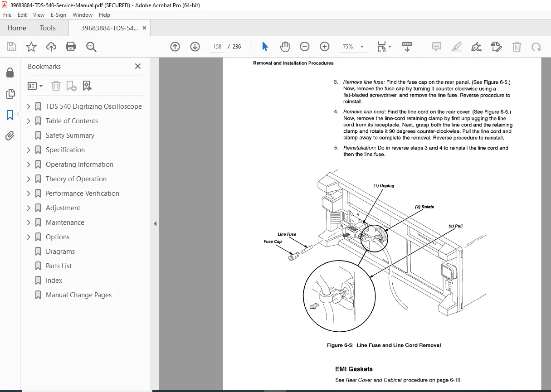Click the Delete trash icon in toolbar
The height and width of the screenshot is (392, 551).
pyautogui.click(x=517, y=47)
